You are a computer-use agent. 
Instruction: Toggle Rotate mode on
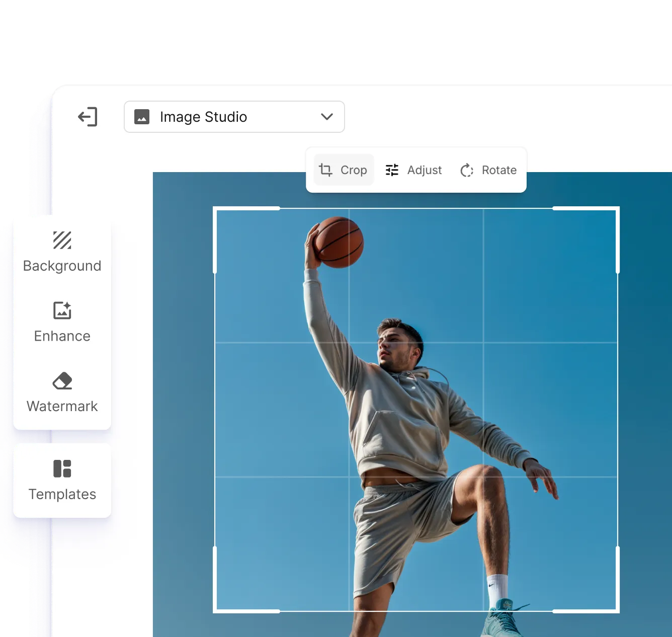point(487,170)
